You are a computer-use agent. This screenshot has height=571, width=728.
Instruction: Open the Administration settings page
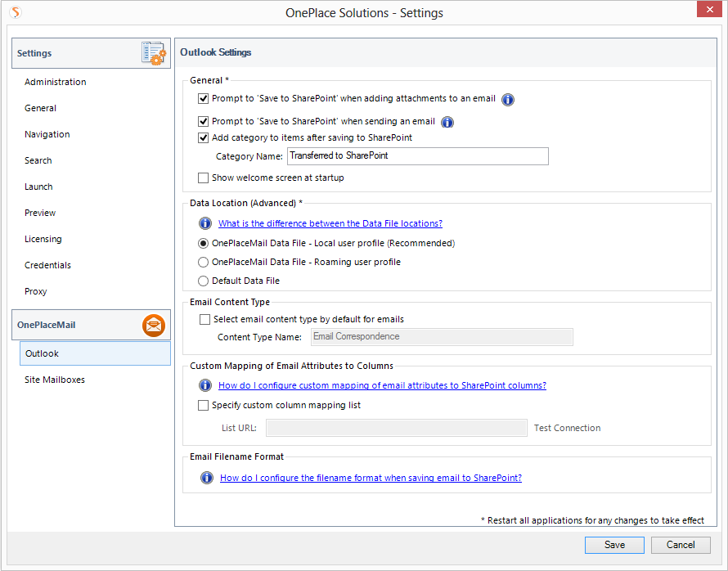[55, 82]
